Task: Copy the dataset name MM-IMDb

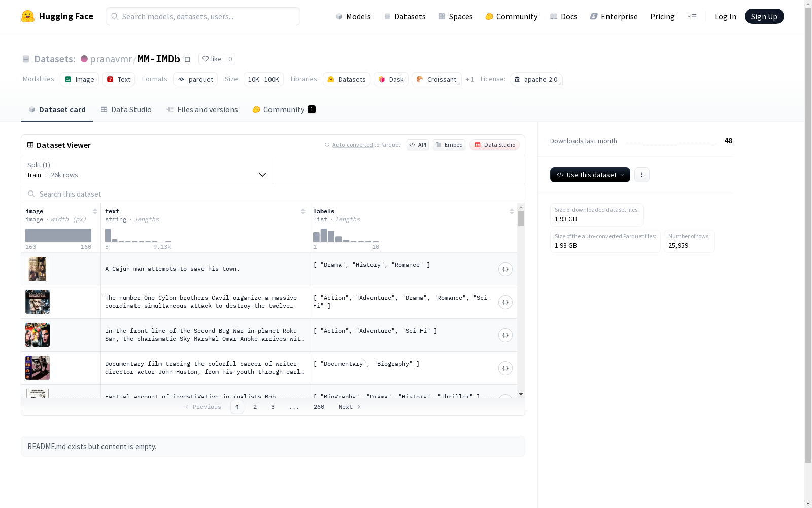Action: click(187, 59)
